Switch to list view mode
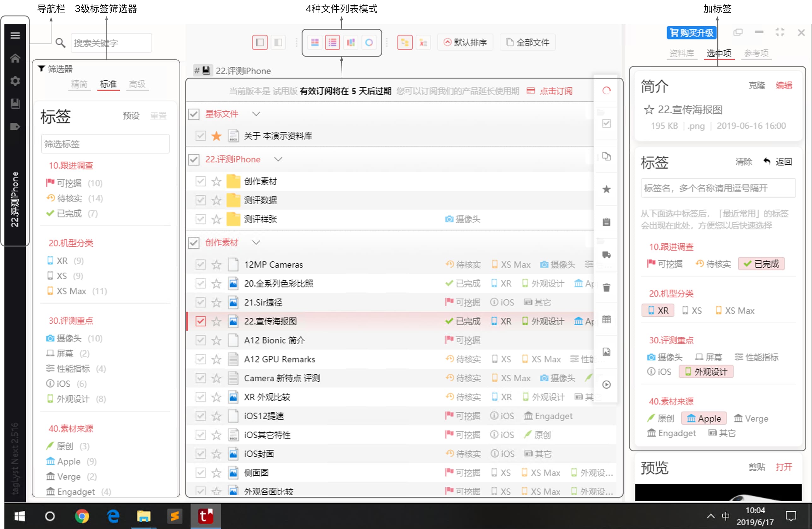 coord(332,41)
